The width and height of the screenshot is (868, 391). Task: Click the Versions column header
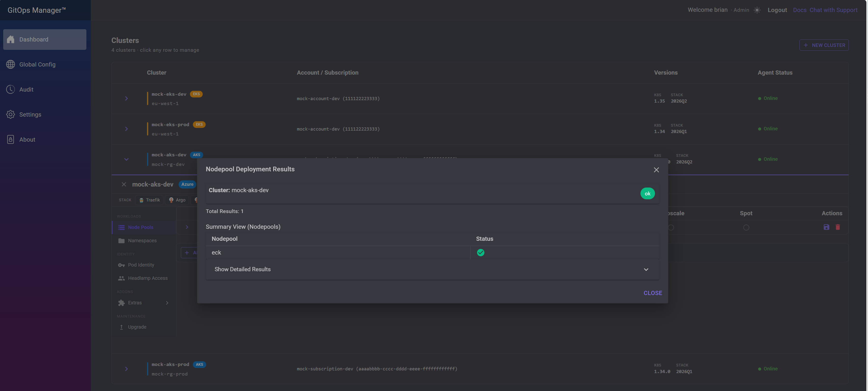(666, 72)
